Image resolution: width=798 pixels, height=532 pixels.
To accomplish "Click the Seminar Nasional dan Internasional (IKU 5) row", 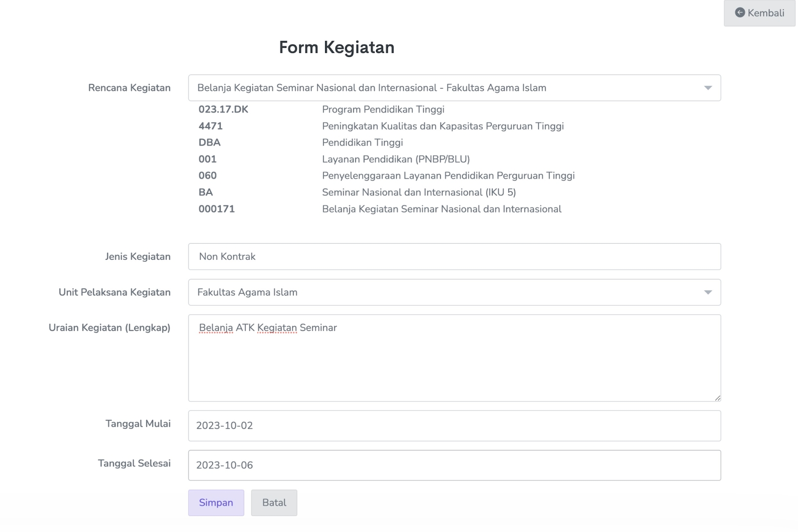I will (418, 192).
